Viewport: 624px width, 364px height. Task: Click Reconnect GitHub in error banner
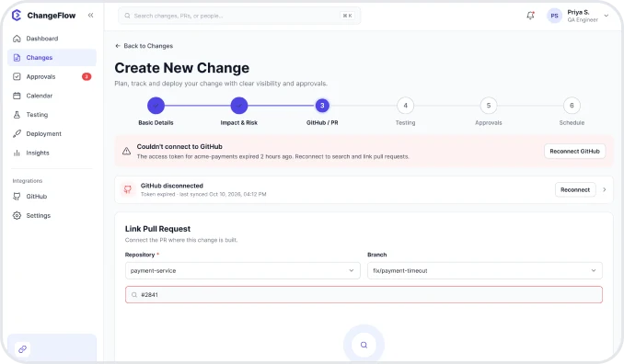click(x=574, y=152)
